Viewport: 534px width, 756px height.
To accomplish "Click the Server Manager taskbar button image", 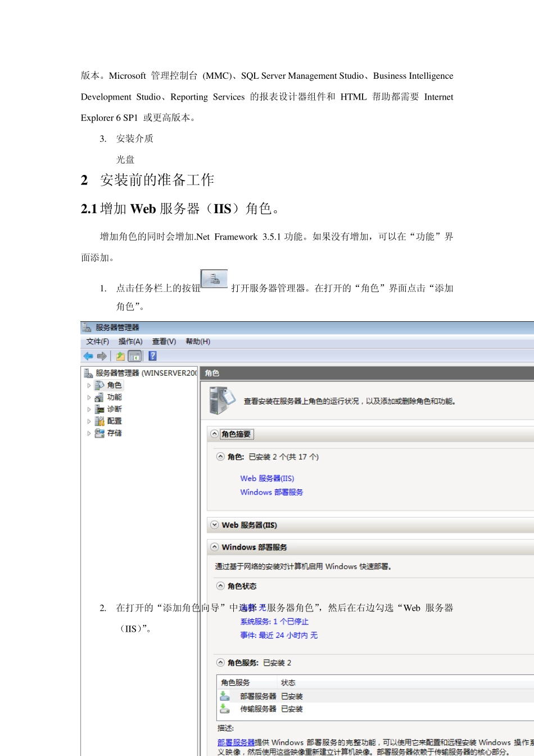I will [214, 279].
